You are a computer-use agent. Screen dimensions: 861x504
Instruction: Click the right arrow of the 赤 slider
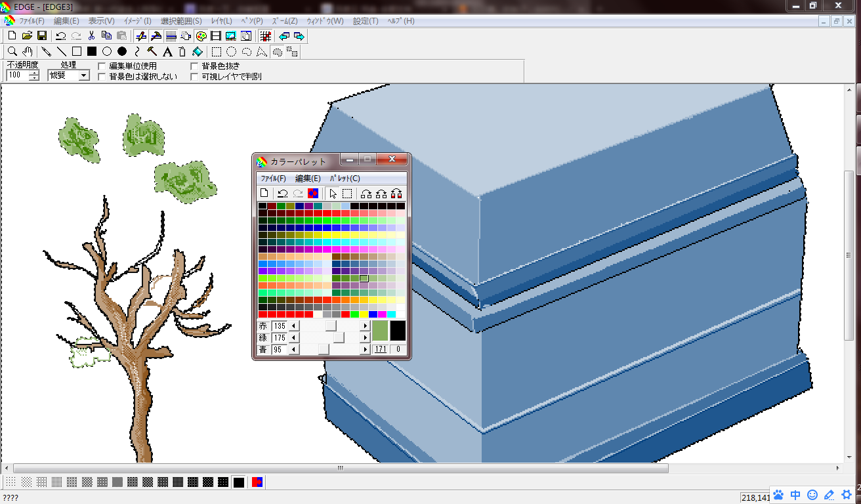pos(366,326)
